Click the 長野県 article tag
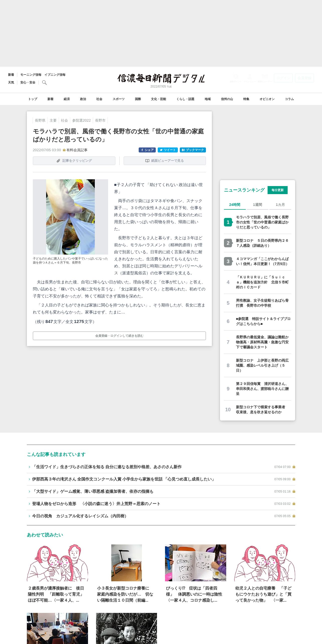The width and height of the screenshot is (322, 644). point(40,120)
